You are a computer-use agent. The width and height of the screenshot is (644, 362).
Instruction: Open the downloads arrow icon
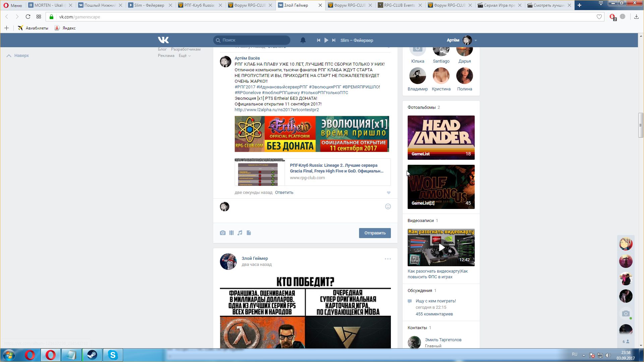[636, 17]
